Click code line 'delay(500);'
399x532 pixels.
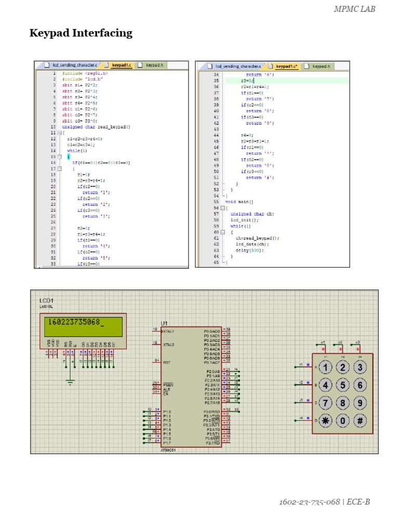250,250
